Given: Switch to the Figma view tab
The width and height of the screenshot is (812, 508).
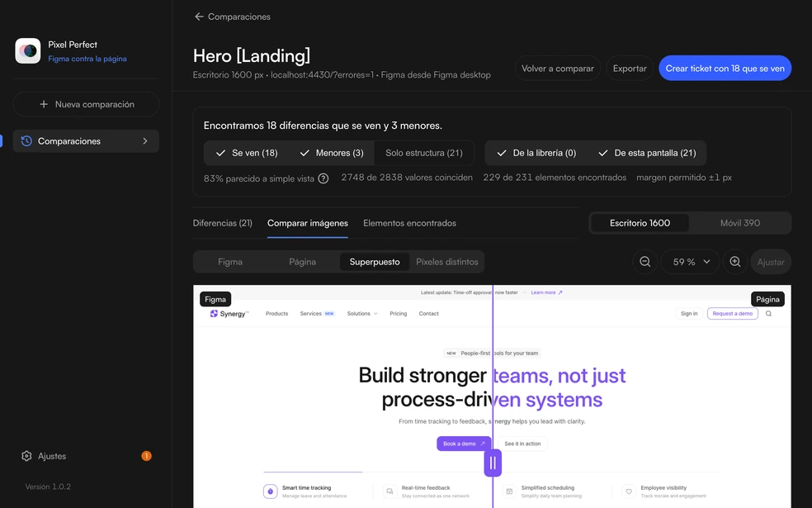Looking at the screenshot, I should [230, 262].
